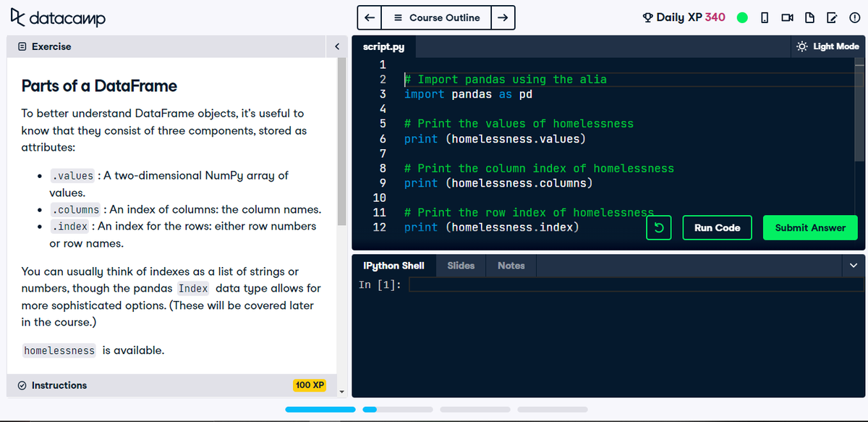This screenshot has width=868, height=422.
Task: Click the Daily XP trophy icon
Action: pyautogui.click(x=647, y=17)
